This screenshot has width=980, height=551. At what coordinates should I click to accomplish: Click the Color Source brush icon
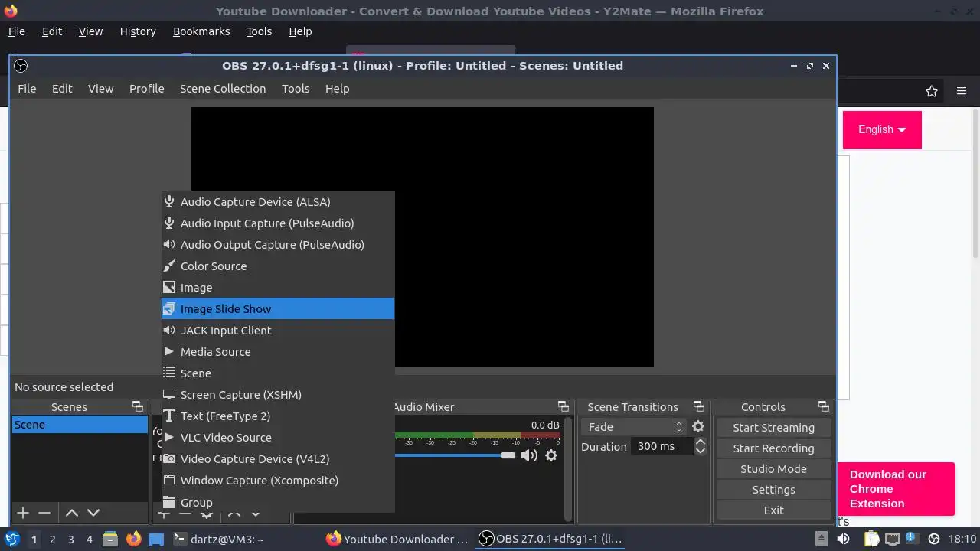(169, 266)
